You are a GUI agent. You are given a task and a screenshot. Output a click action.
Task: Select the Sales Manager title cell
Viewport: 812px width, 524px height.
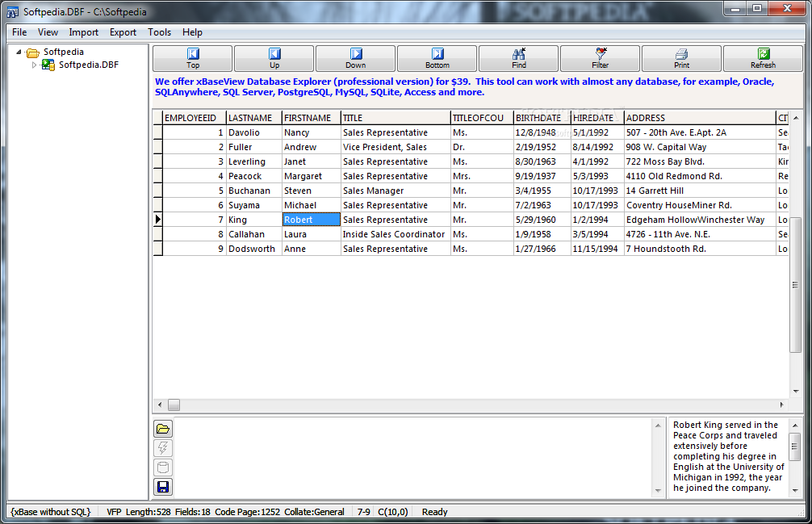[x=396, y=191]
